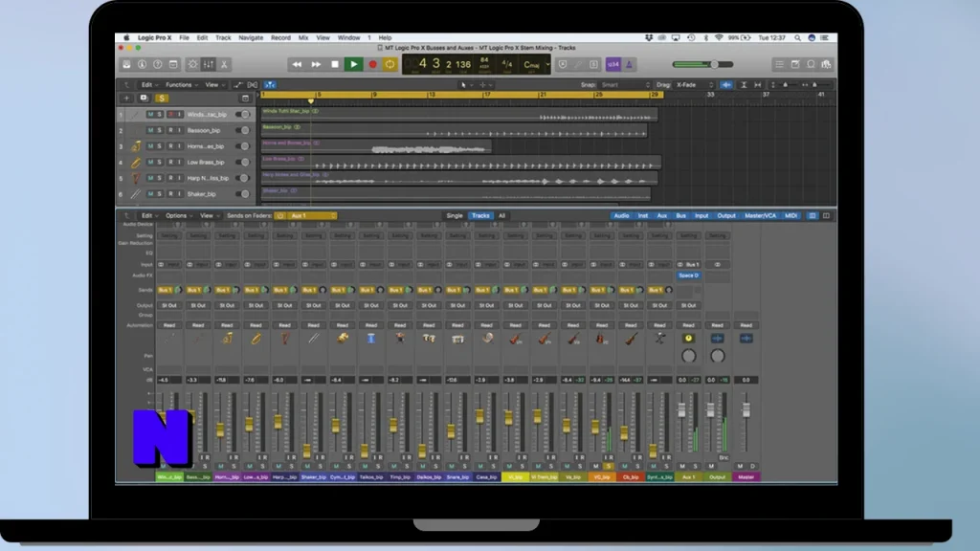The height and width of the screenshot is (551, 980).
Task: Open the Snap Smart dropdown
Action: point(625,85)
